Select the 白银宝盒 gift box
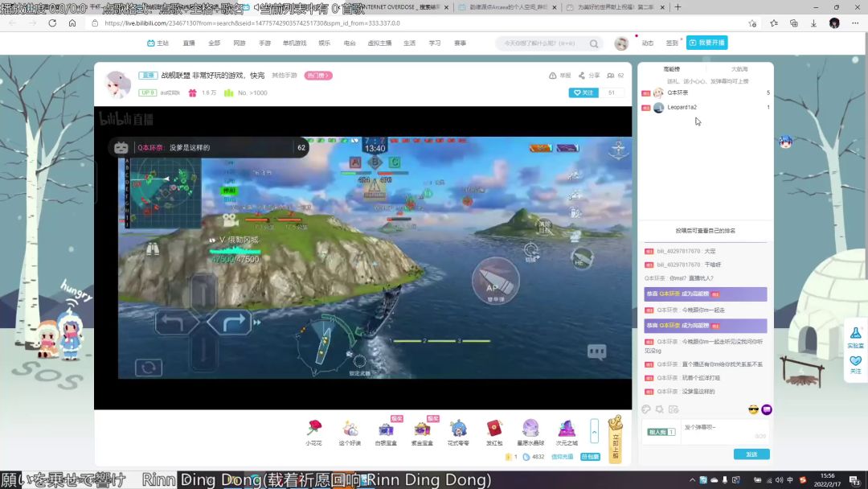 click(386, 433)
